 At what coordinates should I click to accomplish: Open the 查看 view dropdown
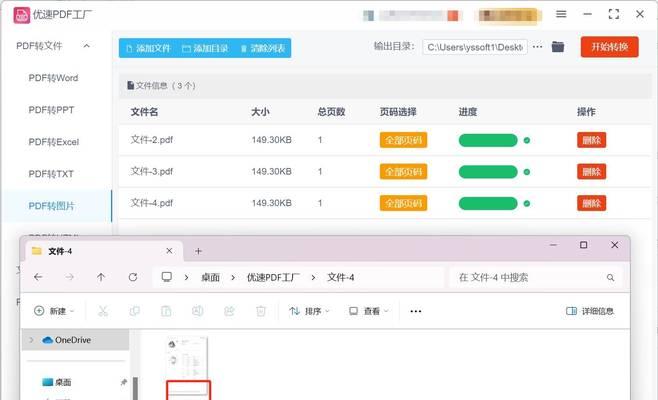[368, 311]
